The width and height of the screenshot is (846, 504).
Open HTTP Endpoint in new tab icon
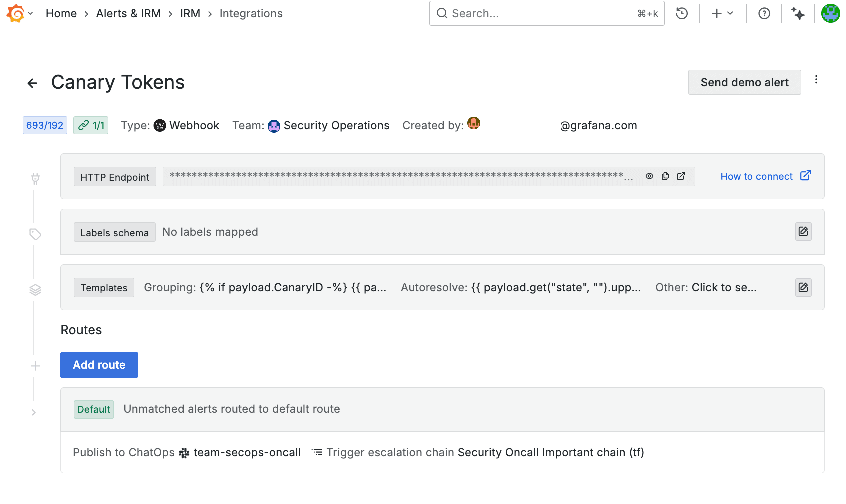click(681, 176)
